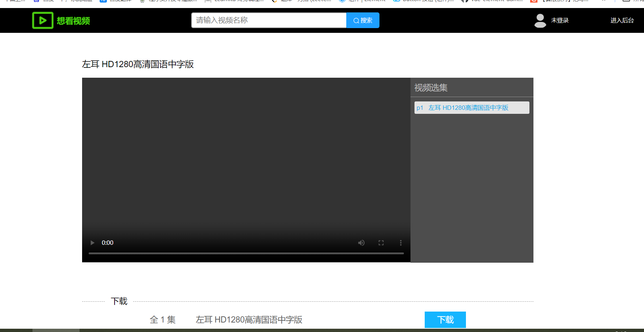Select episode p1 左耳 HD1280高清国语中字版
The width and height of the screenshot is (644, 332).
point(472,108)
